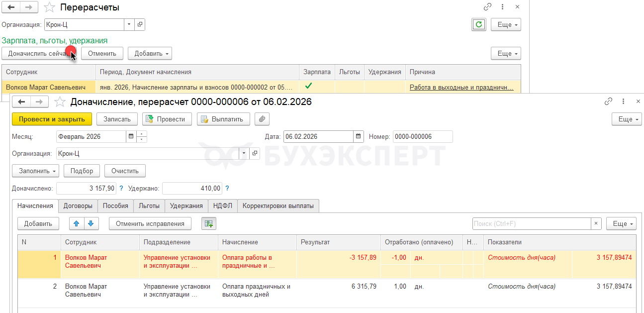644x313 pixels.
Task: Switch to НДФЛ tab
Action: [223, 206]
